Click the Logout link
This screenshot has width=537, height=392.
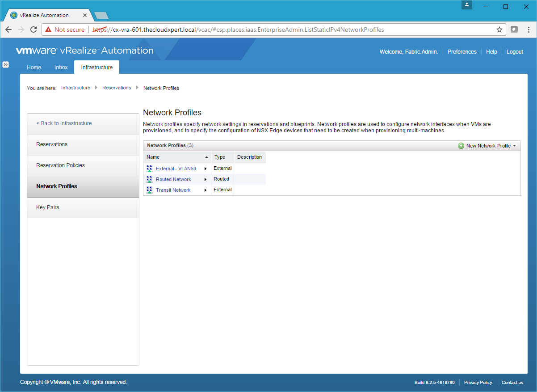pyautogui.click(x=515, y=52)
